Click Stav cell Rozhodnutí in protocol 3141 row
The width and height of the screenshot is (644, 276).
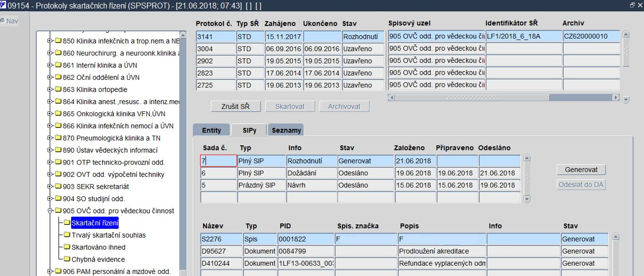tap(362, 37)
